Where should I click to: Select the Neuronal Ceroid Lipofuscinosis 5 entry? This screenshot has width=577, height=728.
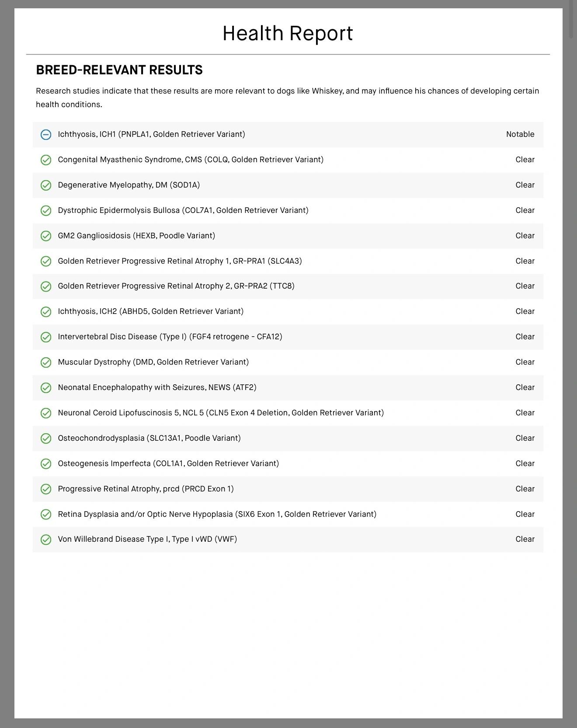(221, 413)
